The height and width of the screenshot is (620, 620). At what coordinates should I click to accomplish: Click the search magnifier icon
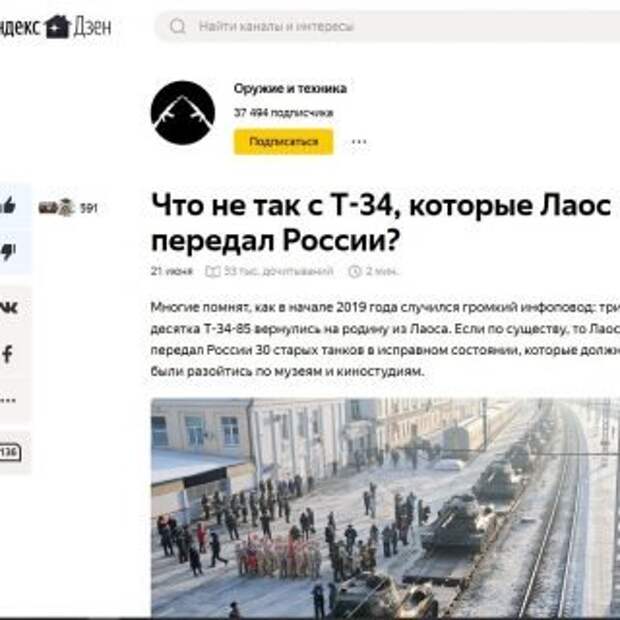point(178,26)
